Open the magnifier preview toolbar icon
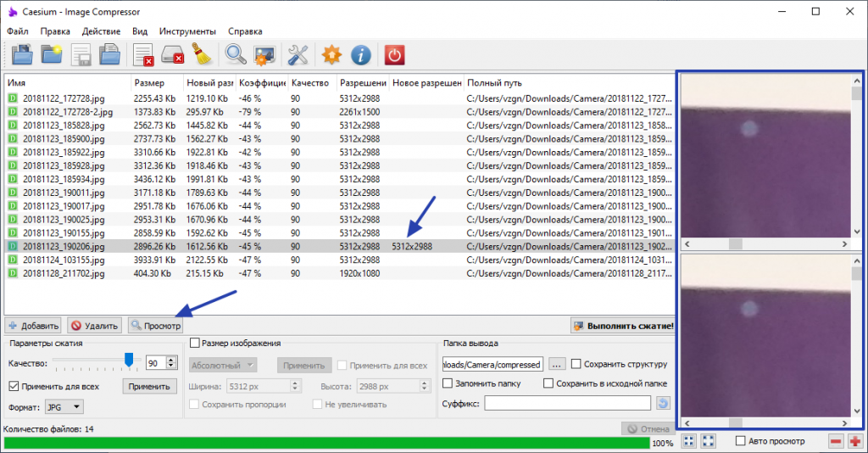Viewport: 868px width, 453px height. 236,55
